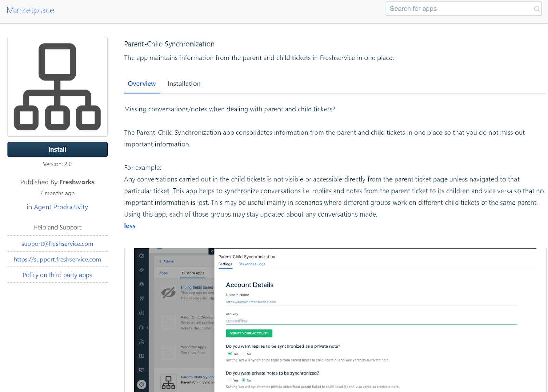The width and height of the screenshot is (548, 392).
Task: Click the Marketplace heading link
Action: 30,10
